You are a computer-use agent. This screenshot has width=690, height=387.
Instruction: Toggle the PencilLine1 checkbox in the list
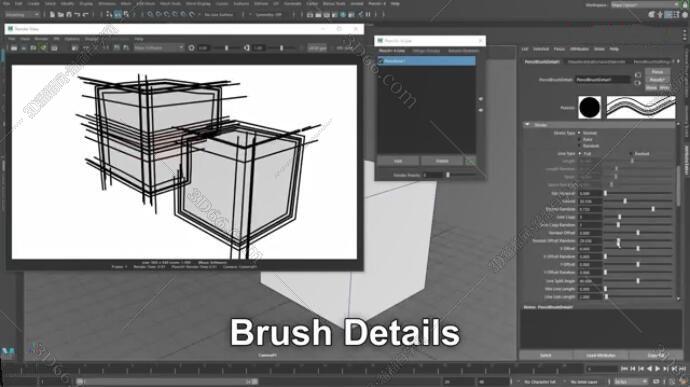click(381, 61)
